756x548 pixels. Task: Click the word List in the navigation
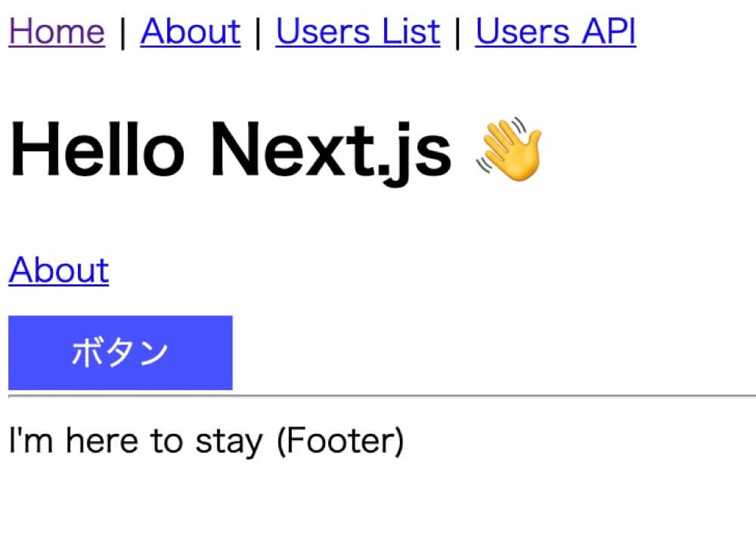coord(412,32)
